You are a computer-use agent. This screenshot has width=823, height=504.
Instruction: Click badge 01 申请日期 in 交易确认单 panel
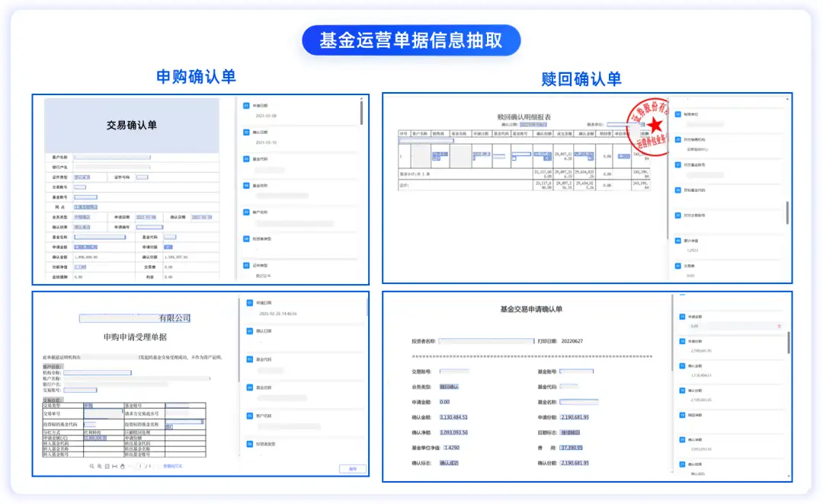click(x=246, y=105)
